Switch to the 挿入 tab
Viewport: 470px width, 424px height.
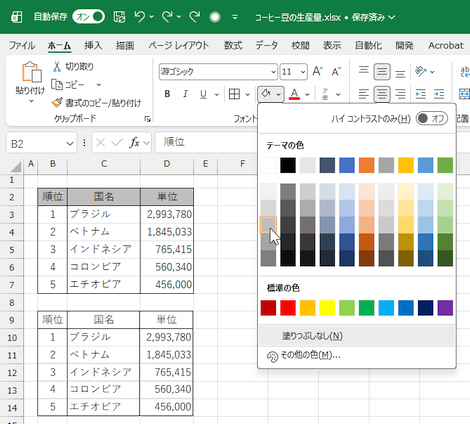(93, 45)
